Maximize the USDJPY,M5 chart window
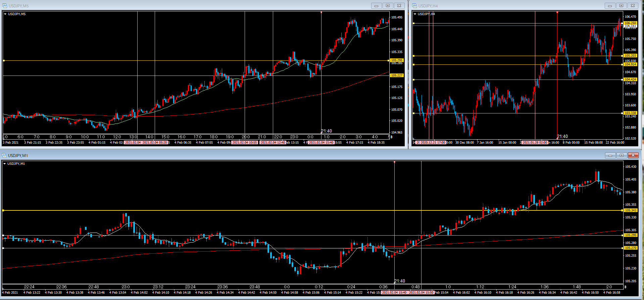644x300 pixels. [x=388, y=6]
